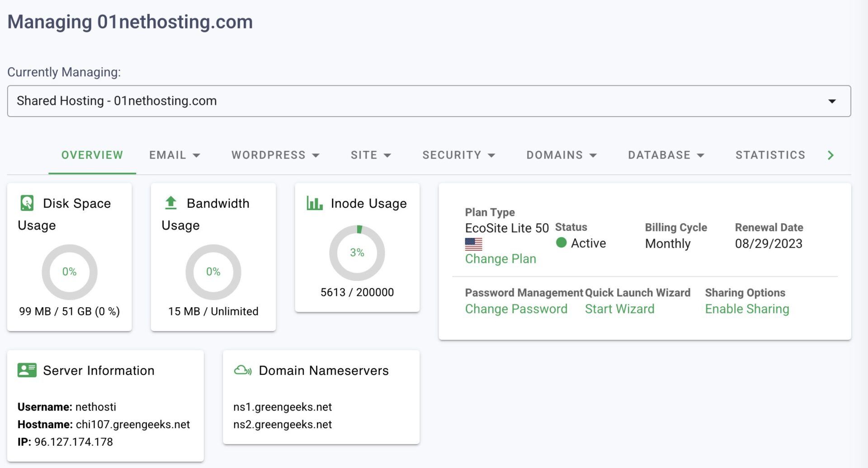Click nameserver 'ns2.greengeeks.net'
Screen dimensions: 868x468
[x=283, y=425]
